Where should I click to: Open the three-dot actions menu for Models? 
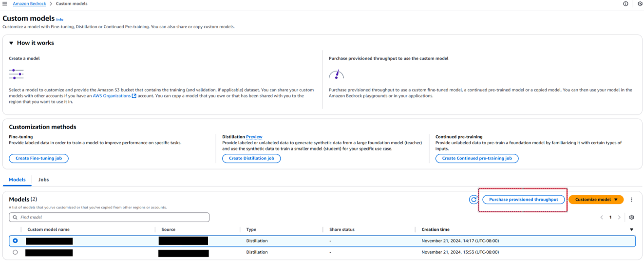pos(631,200)
